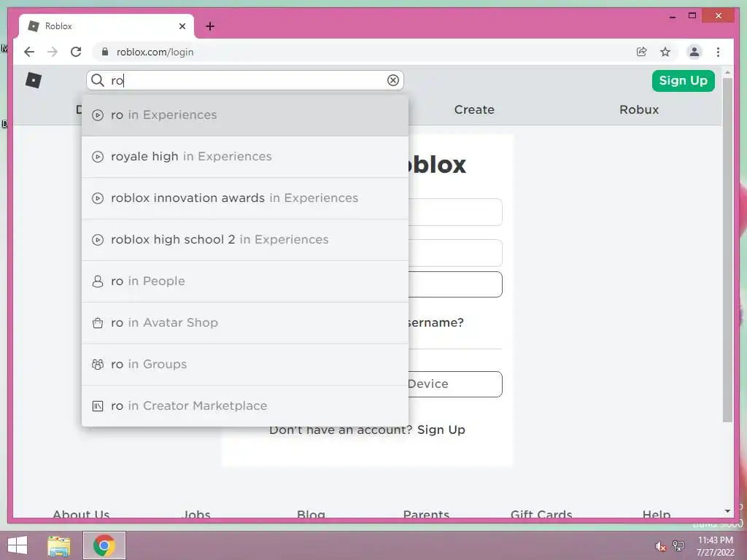Click the taskbar clock showing 11:43 PM
Screen dimensions: 747x560
pos(715,540)
